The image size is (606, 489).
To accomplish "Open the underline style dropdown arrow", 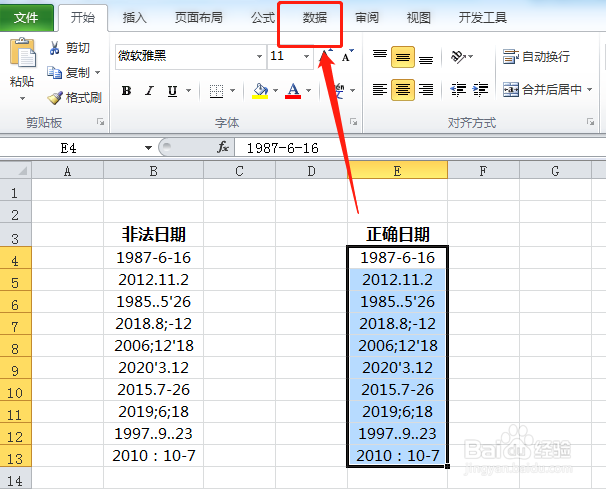I will (x=189, y=90).
